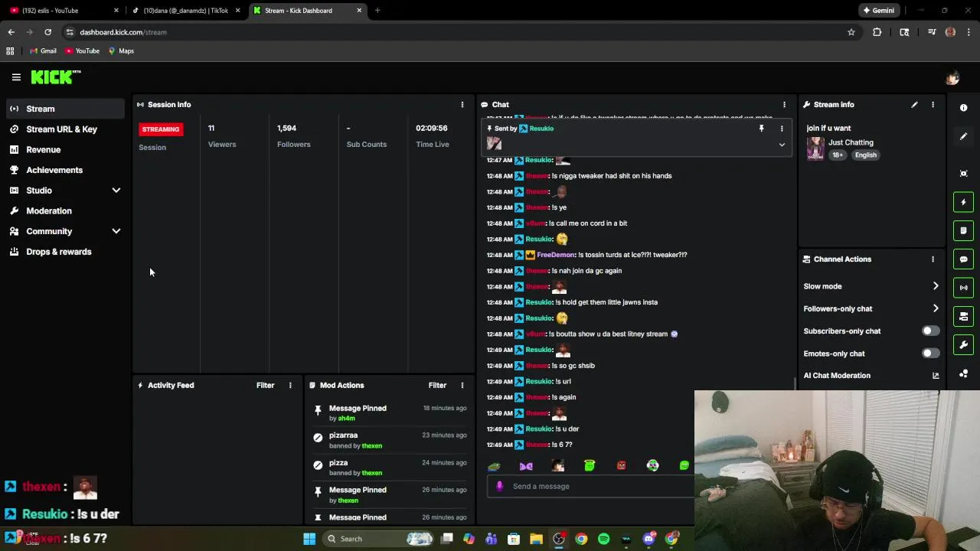Click the 18+ tag in Stream info
Viewport: 980px width, 551px height.
(x=838, y=155)
